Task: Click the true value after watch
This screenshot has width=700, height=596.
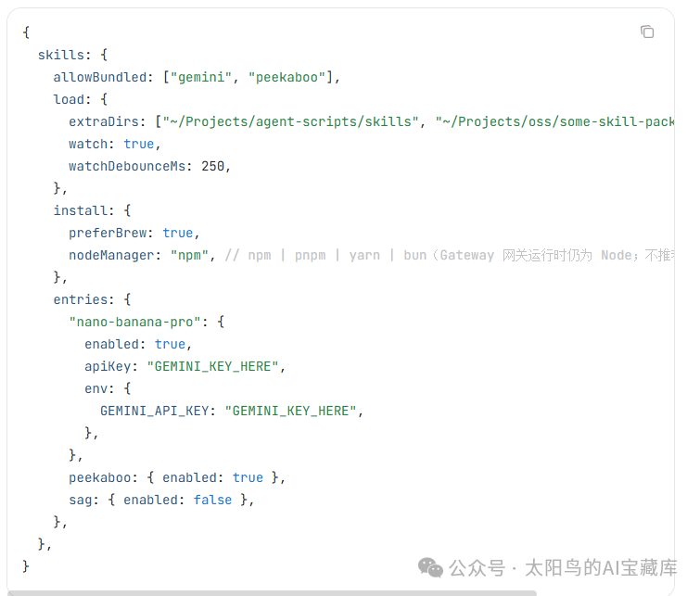Action: [139, 144]
